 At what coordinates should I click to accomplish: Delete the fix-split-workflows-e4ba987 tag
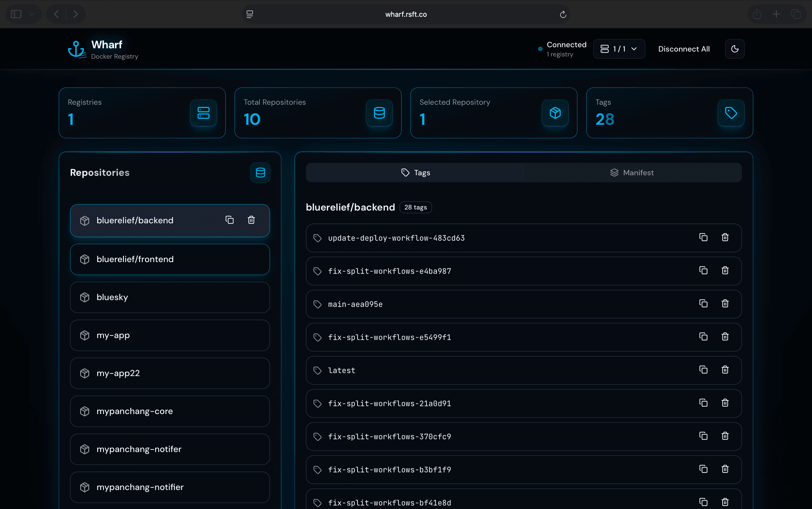click(x=725, y=271)
